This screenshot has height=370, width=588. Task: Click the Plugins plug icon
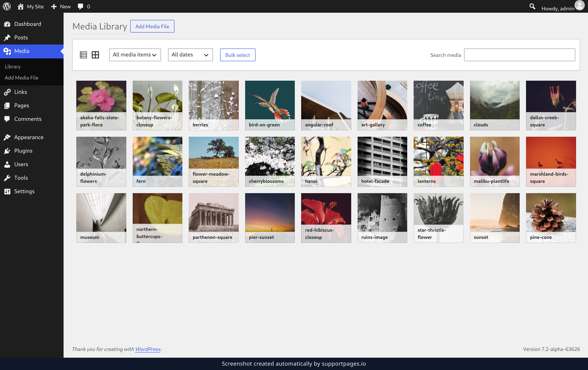7,151
